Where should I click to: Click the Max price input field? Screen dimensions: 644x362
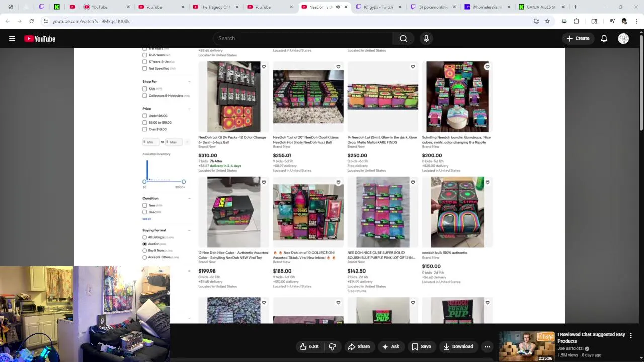coord(174,142)
